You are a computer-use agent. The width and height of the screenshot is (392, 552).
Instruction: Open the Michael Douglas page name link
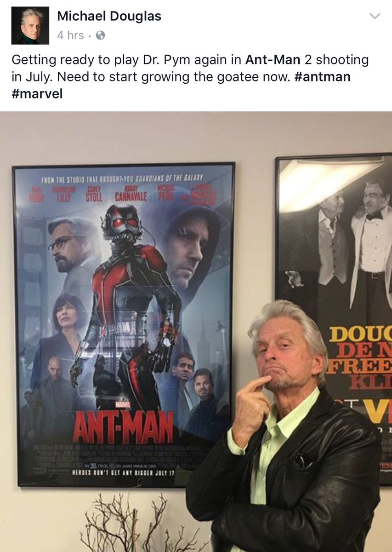click(x=109, y=17)
